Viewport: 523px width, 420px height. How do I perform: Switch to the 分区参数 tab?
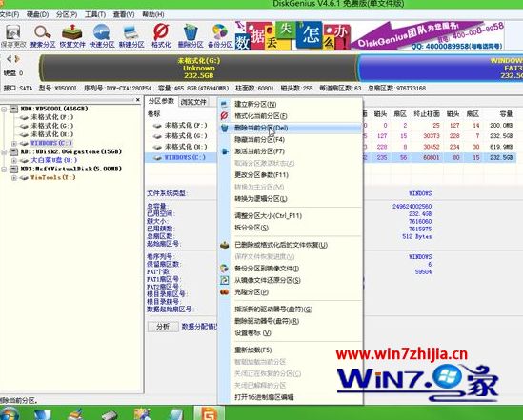coord(161,101)
